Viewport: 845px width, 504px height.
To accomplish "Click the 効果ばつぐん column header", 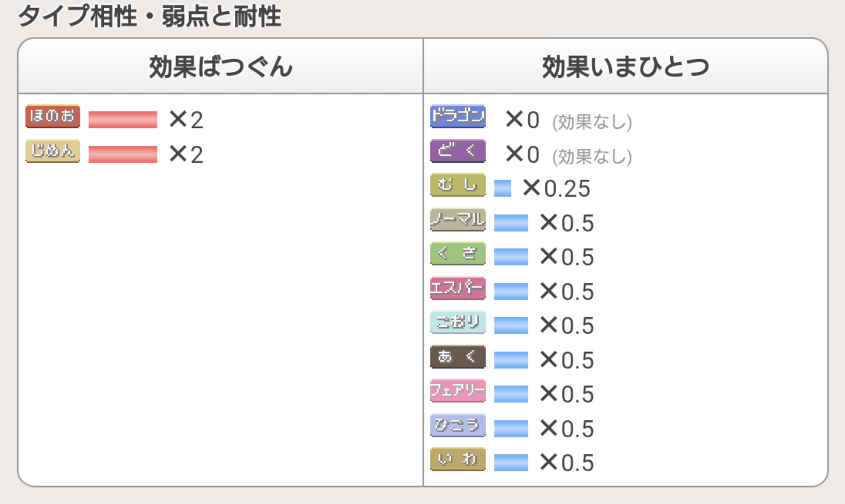I will pos(221,67).
